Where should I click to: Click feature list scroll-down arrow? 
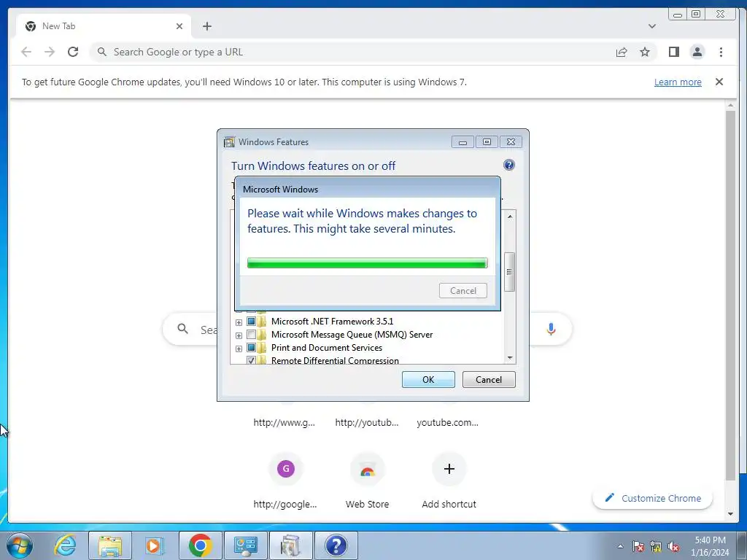(x=510, y=357)
